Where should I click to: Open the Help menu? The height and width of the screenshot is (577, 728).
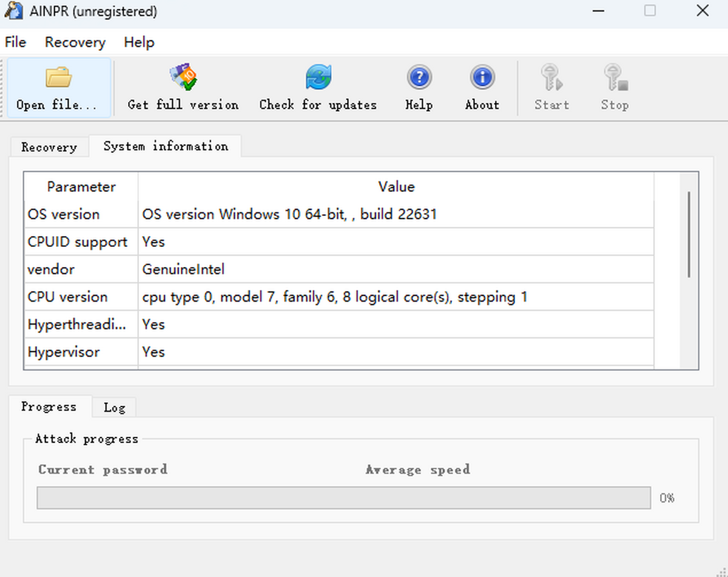coord(139,42)
